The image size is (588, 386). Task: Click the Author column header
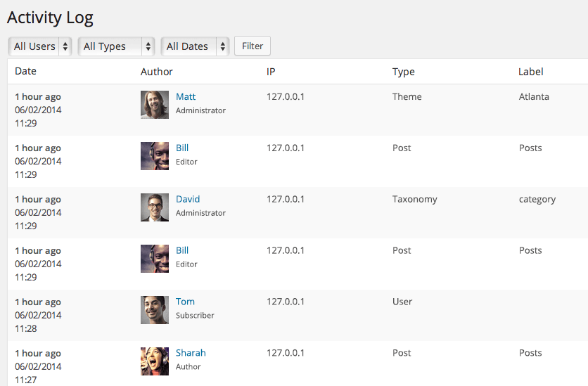[157, 72]
